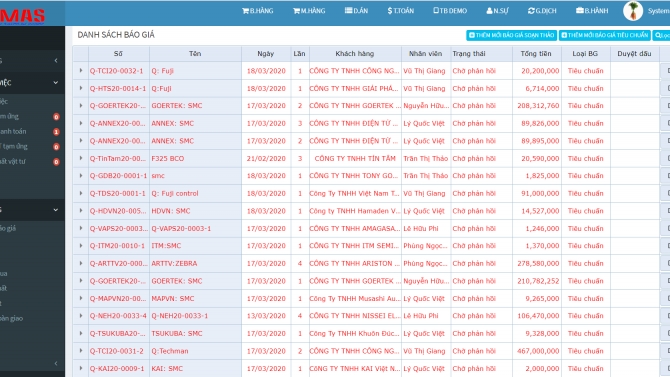Click the name TSUKUBA: SMC
The height and width of the screenshot is (377, 670).
[176, 333]
